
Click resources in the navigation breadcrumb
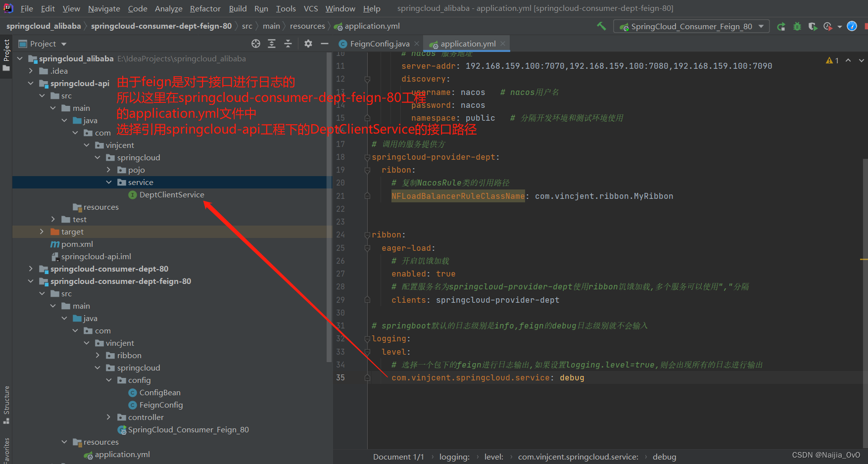[307, 26]
